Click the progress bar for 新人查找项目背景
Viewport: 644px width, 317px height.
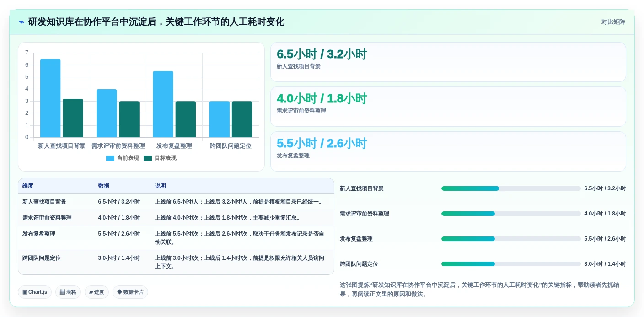click(x=511, y=188)
